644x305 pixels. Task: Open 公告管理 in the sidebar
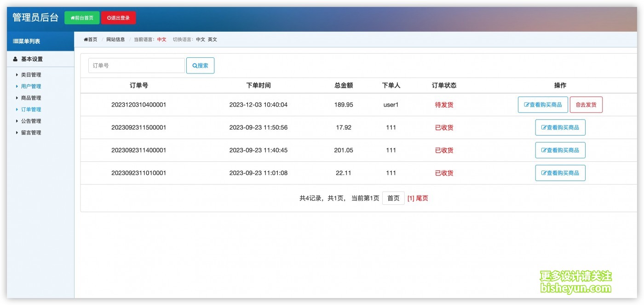[x=31, y=121]
